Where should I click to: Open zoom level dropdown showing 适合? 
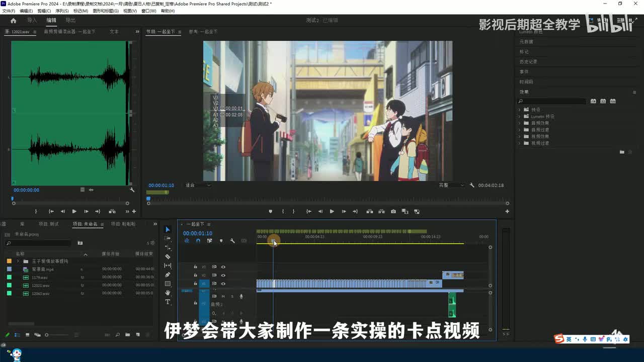click(198, 185)
